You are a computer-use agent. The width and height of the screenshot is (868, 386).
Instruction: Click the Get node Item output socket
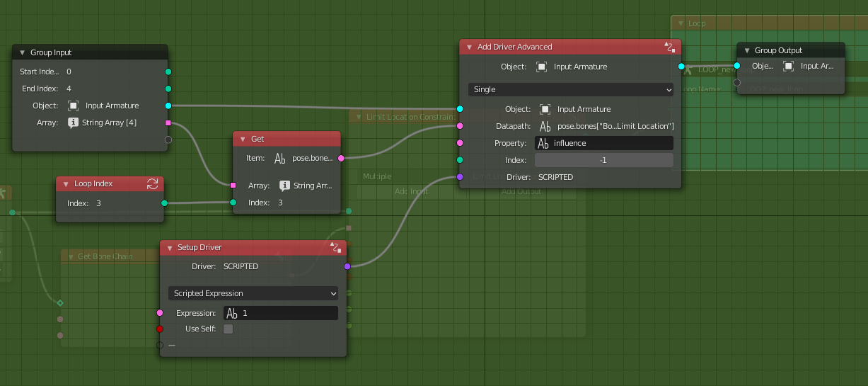(x=341, y=158)
